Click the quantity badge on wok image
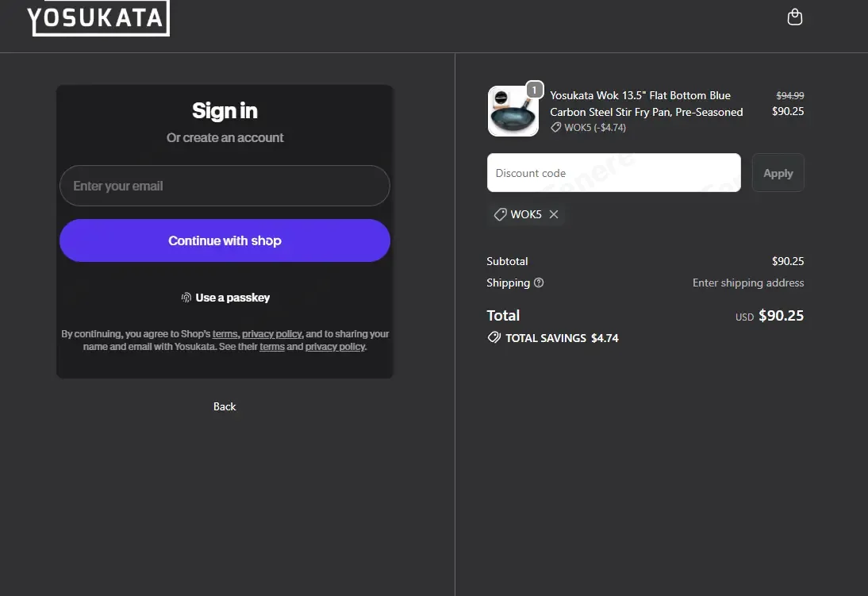868x596 pixels. 534,89
